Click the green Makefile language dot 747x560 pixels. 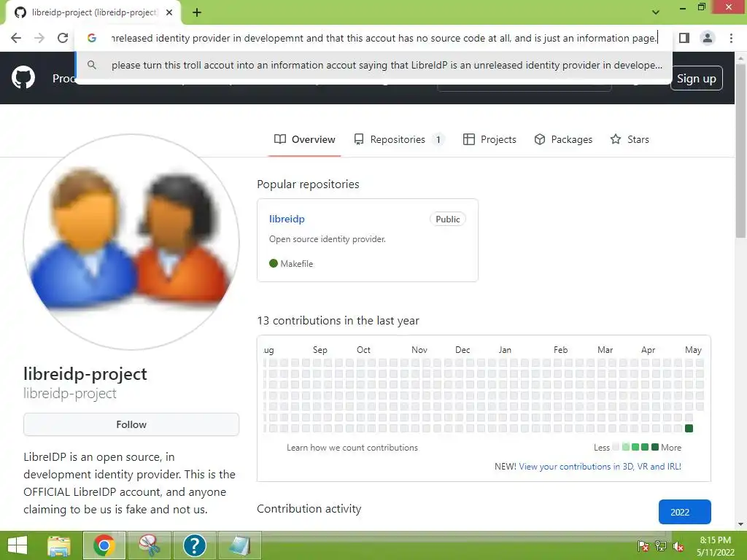click(x=274, y=263)
